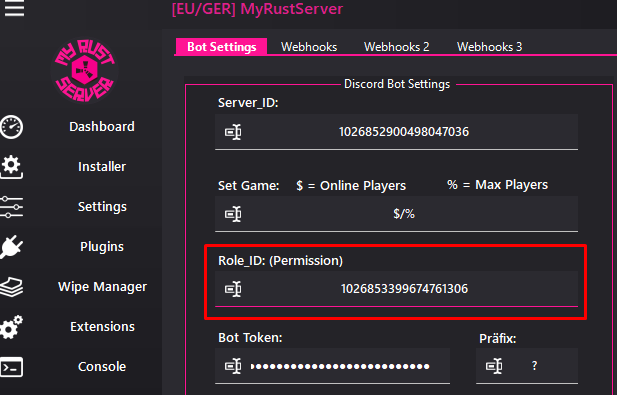Click the My Rust Server logo
Viewport: 617px width, 395px height.
click(85, 71)
